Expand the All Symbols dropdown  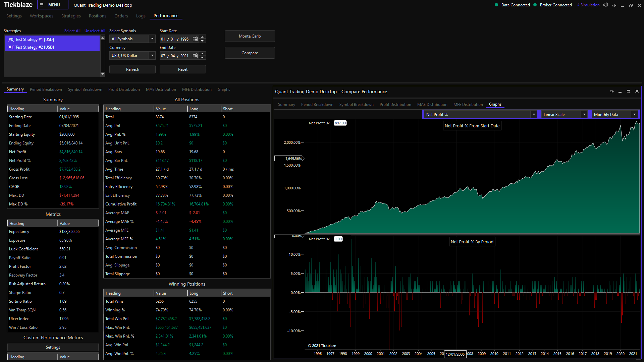click(x=152, y=39)
